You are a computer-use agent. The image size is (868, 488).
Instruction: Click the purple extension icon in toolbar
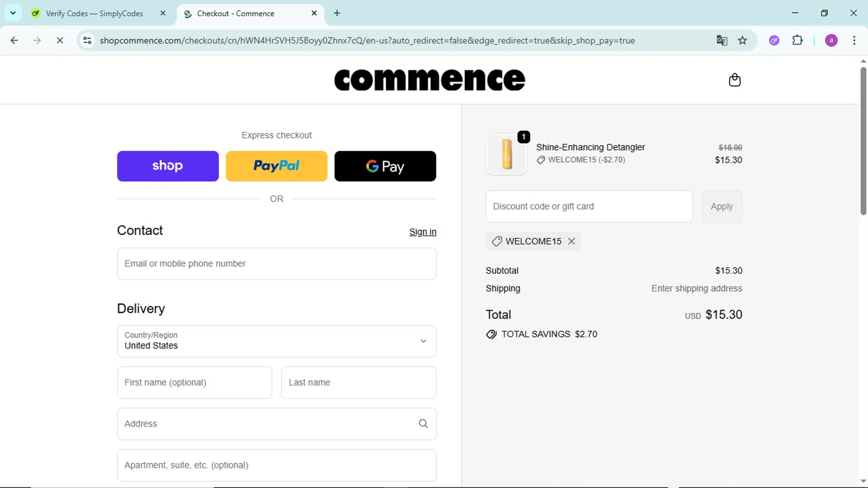pos(774,41)
